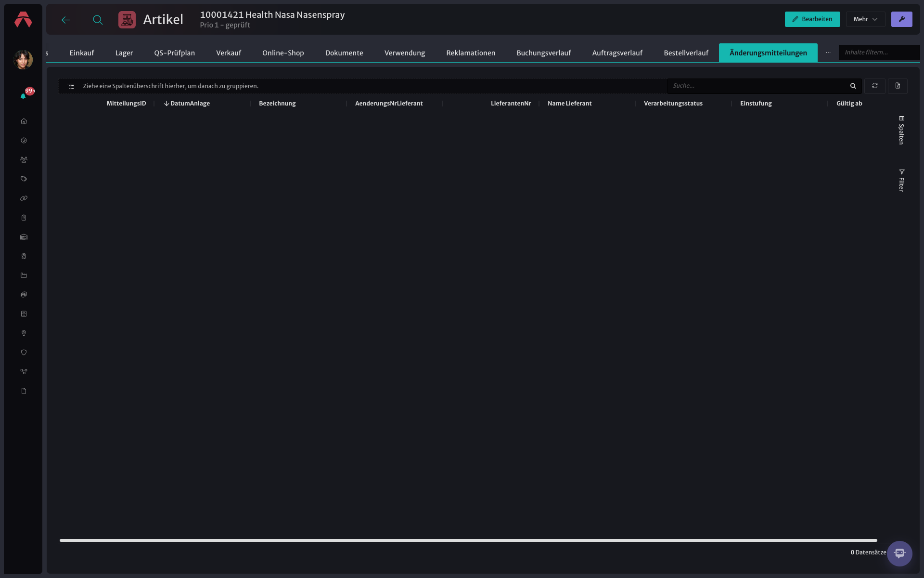Open the factory production icon in the sidebar

pos(24,276)
